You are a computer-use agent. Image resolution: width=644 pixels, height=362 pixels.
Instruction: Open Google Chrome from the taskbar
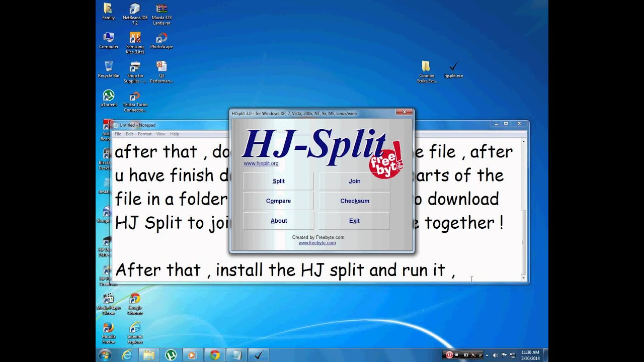click(x=214, y=355)
